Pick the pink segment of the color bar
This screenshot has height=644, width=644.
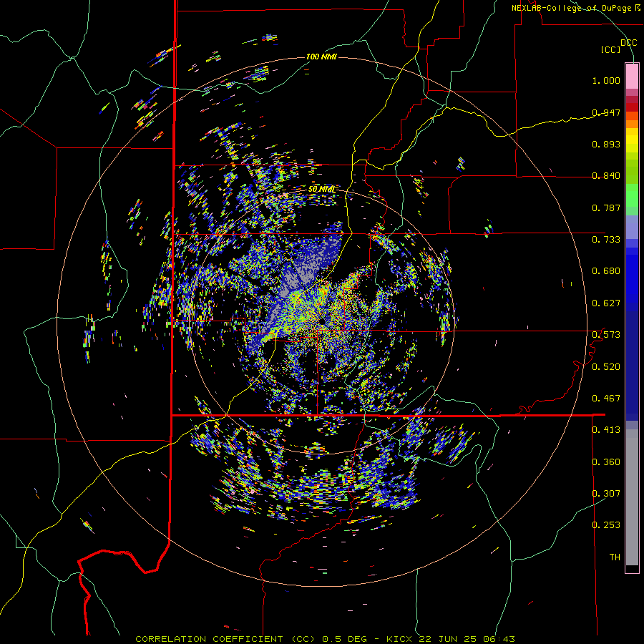tap(632, 76)
